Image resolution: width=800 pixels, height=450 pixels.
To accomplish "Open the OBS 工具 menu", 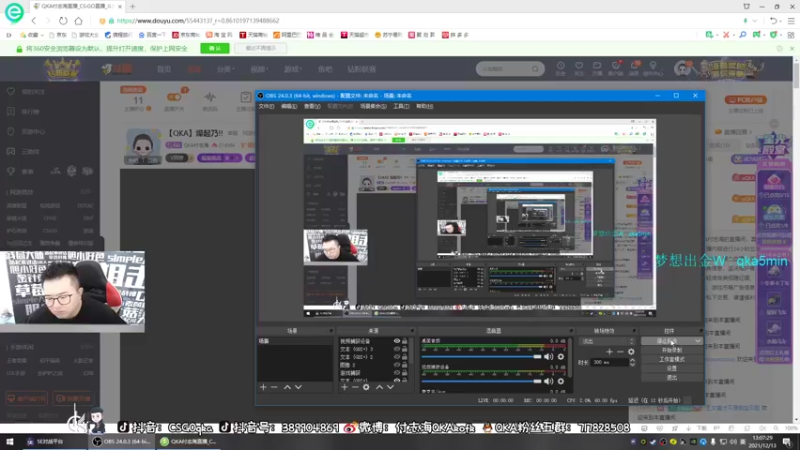I will coord(401,106).
